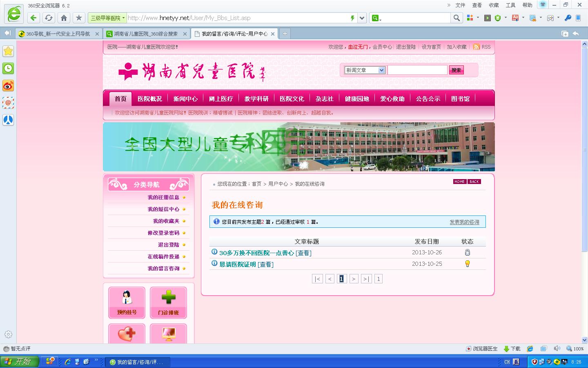This screenshot has width=588, height=368.
Task: Click the lock status icon for first post
Action: (x=468, y=252)
